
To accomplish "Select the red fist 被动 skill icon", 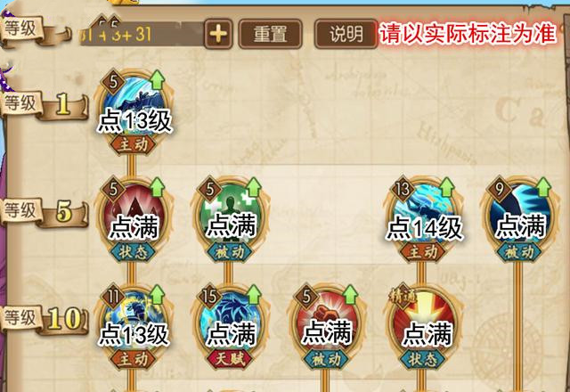I will click(327, 326).
